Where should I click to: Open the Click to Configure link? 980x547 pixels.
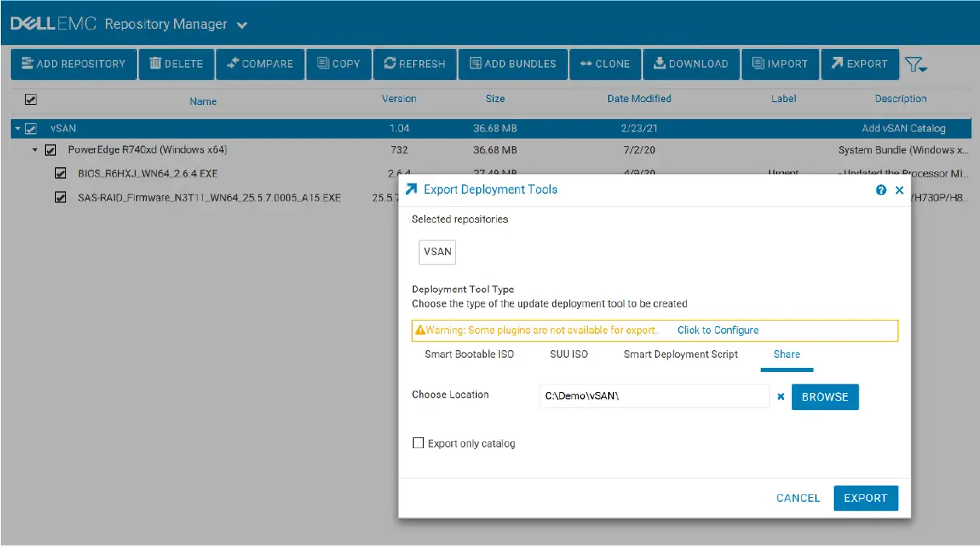point(718,330)
